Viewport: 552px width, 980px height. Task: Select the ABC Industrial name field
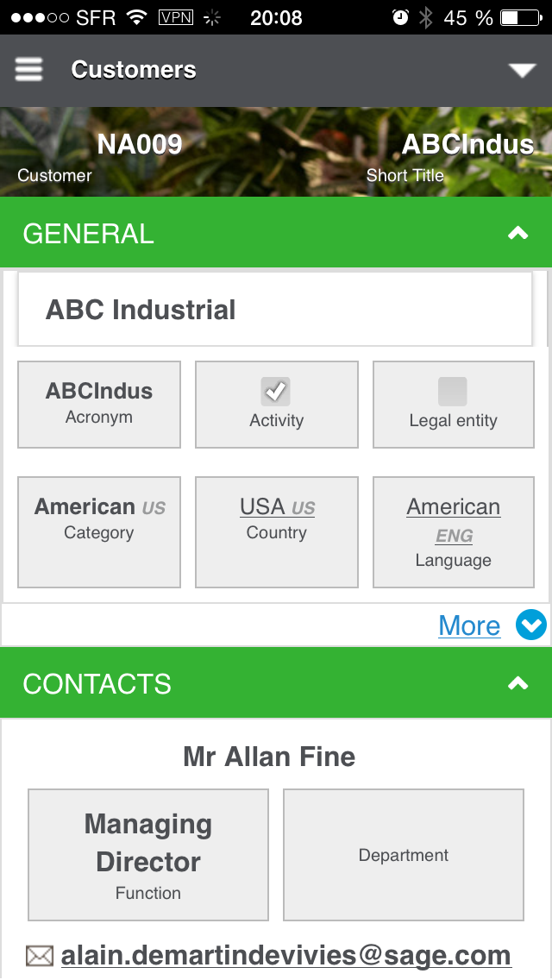275,310
